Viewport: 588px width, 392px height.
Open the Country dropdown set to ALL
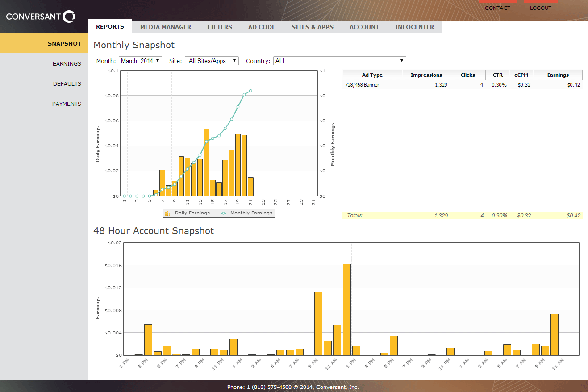pyautogui.click(x=339, y=61)
